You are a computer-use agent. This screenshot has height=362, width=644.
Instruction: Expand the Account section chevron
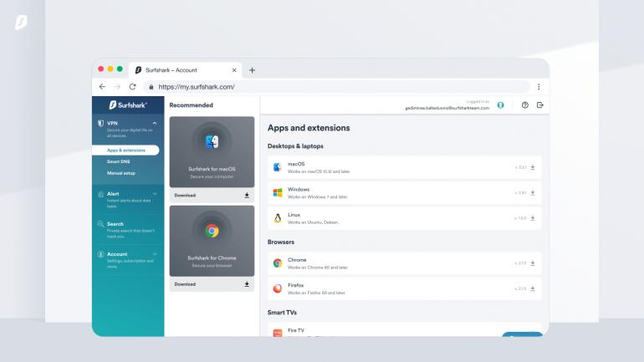[x=155, y=254]
